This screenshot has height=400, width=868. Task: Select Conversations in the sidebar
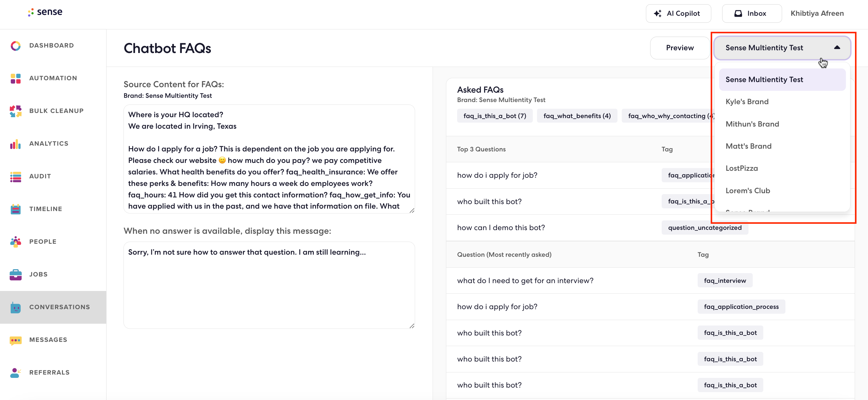tap(53, 307)
